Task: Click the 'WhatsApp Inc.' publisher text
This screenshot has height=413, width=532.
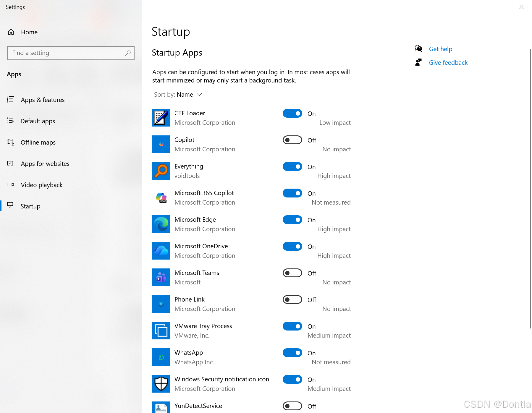Action: pos(194,362)
